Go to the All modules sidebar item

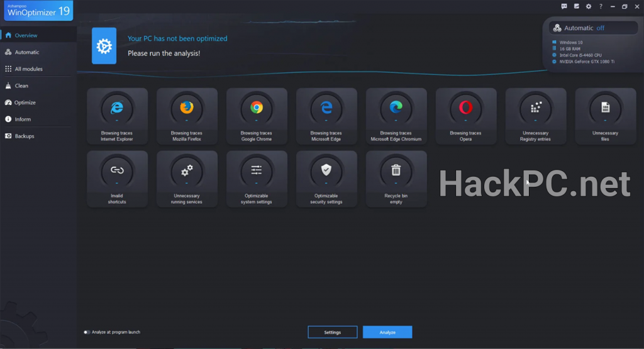(x=28, y=69)
